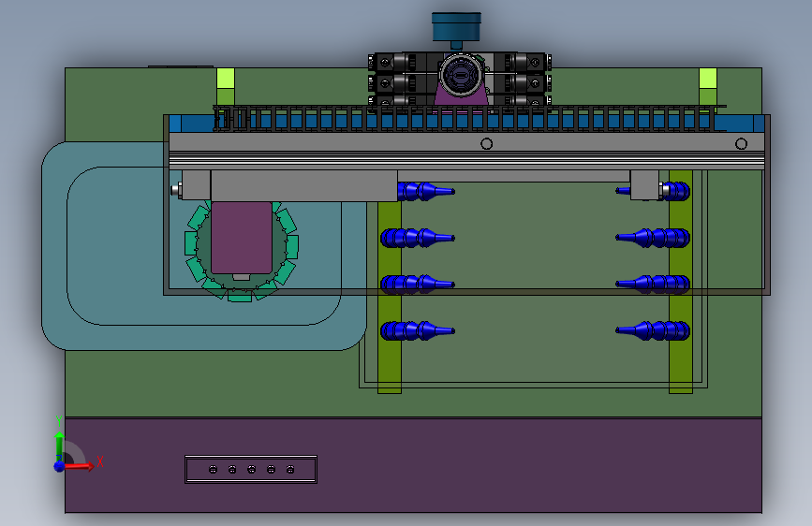This screenshot has width=812, height=526.
Task: Select the bottom blue tool holder in right rack
Action: click(x=653, y=330)
